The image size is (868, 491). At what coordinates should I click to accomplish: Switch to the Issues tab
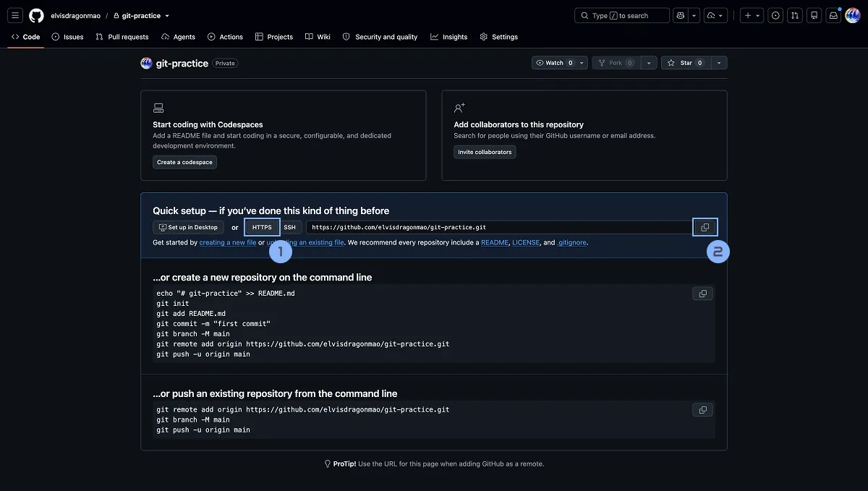[x=68, y=37]
